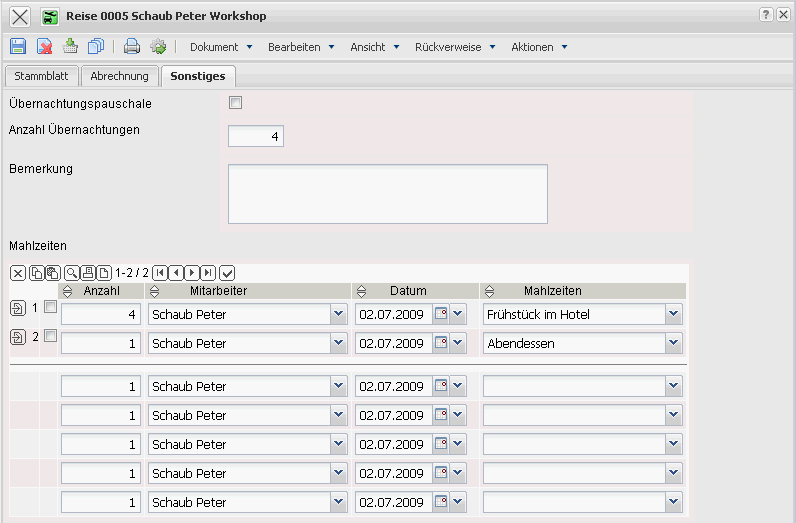Click the checkmark confirm icon in table toolbar

[227, 272]
